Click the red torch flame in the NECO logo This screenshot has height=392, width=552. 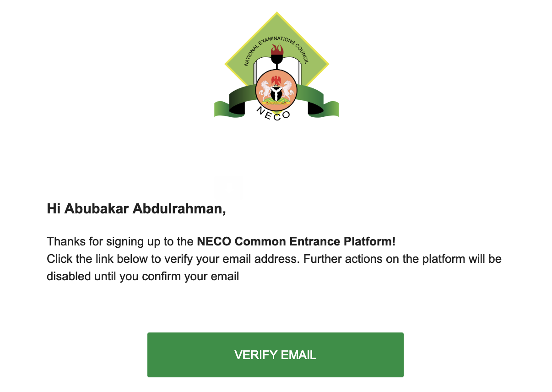pyautogui.click(x=276, y=49)
